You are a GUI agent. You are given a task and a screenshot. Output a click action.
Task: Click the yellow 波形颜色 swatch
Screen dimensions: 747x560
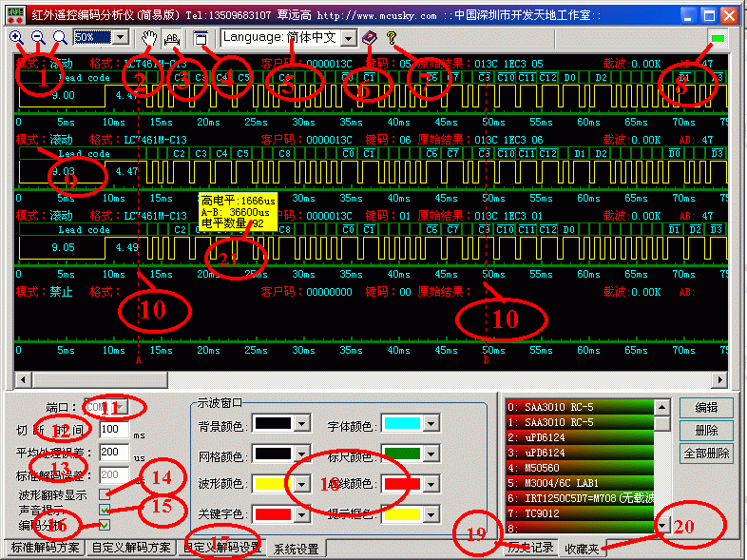(271, 484)
